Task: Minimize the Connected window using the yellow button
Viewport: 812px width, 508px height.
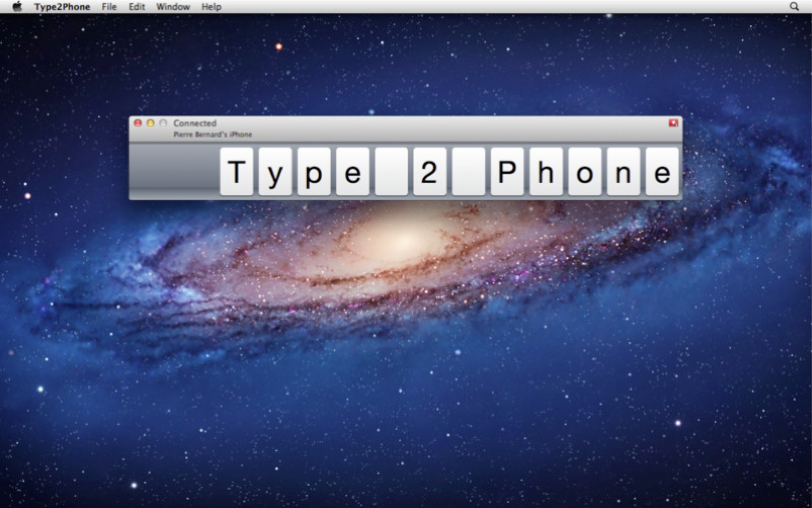Action: (x=151, y=123)
